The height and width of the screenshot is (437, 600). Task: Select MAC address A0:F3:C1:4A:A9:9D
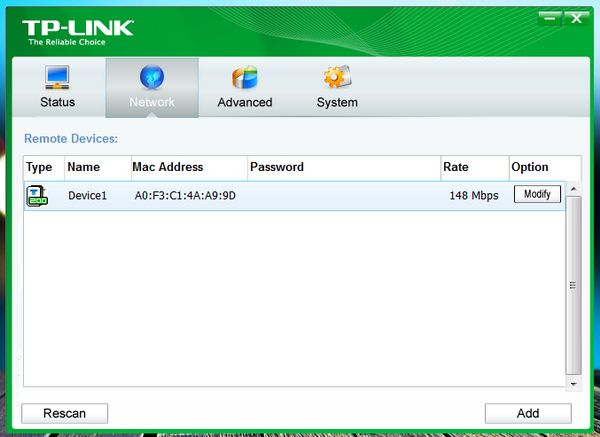[x=185, y=196]
